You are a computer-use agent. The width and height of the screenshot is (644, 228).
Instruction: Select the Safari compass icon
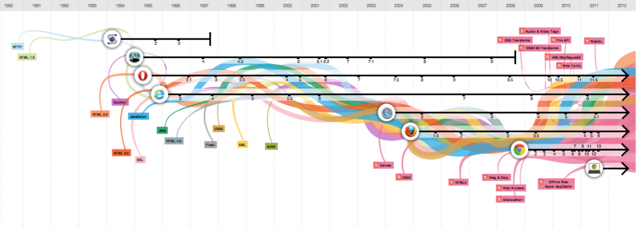coord(387,112)
